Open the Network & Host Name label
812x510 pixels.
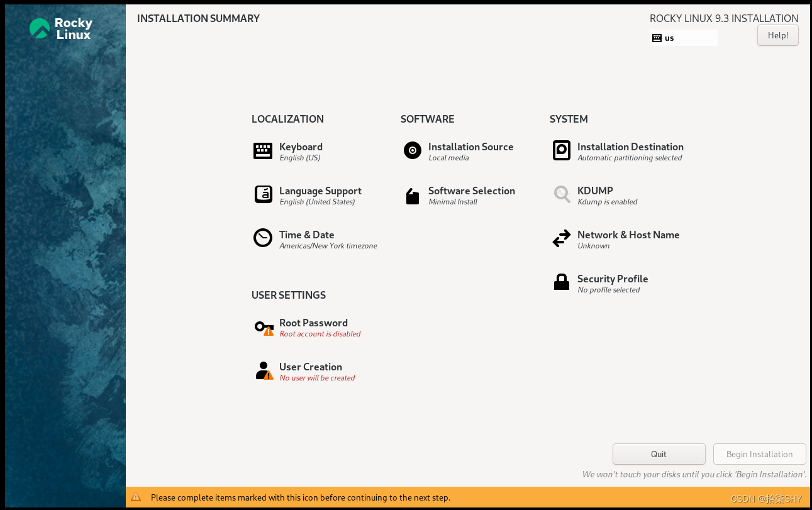pos(628,235)
